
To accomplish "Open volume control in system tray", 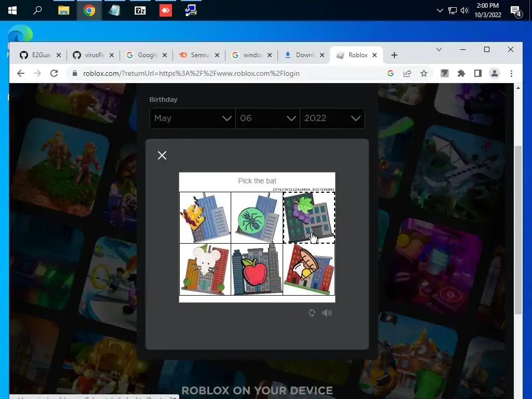I will [x=464, y=10].
